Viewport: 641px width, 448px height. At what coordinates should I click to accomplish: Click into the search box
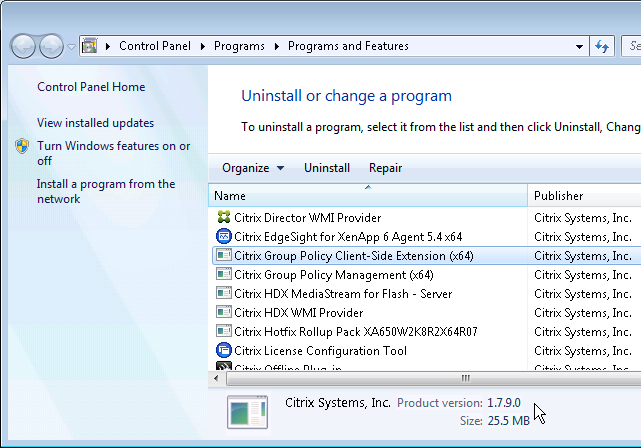[x=631, y=46]
